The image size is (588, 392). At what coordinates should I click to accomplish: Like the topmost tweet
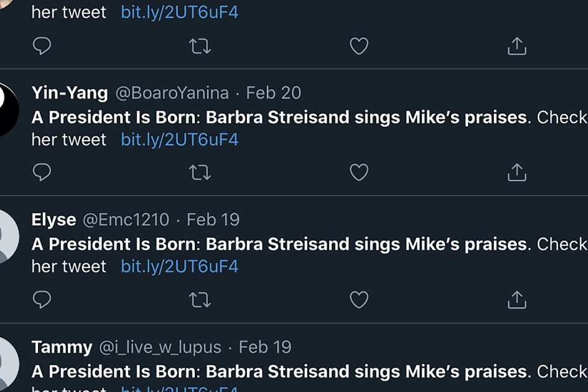[359, 46]
